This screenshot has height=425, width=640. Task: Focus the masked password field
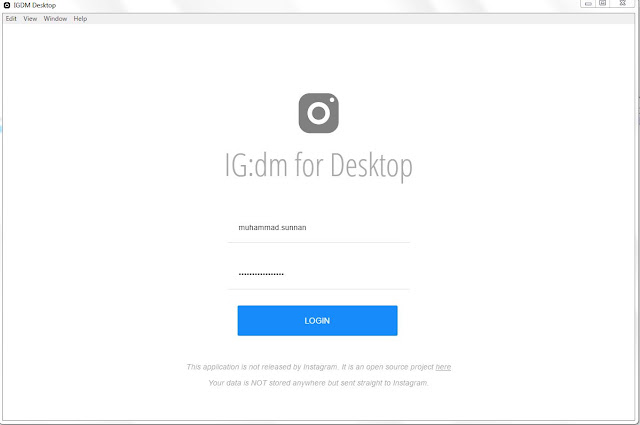(318, 274)
